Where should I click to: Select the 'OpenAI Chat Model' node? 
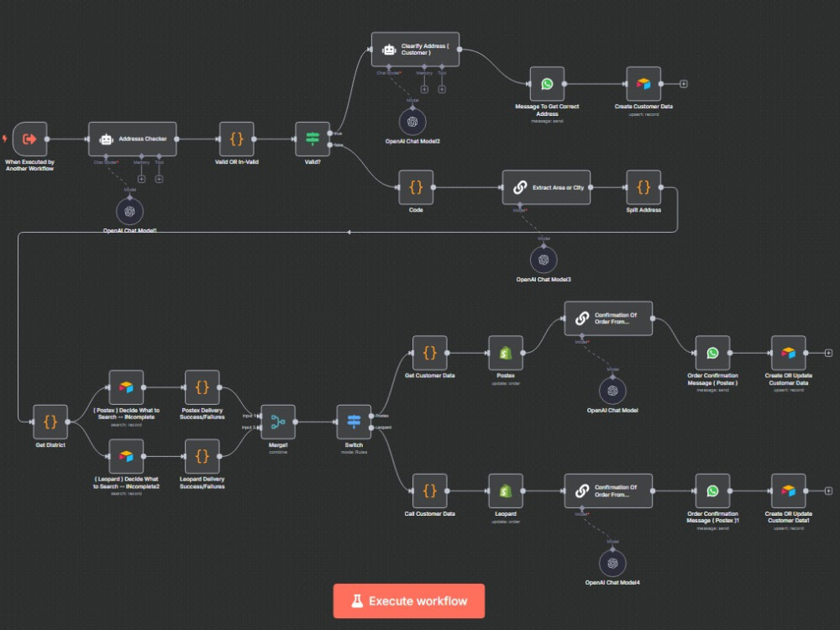613,391
